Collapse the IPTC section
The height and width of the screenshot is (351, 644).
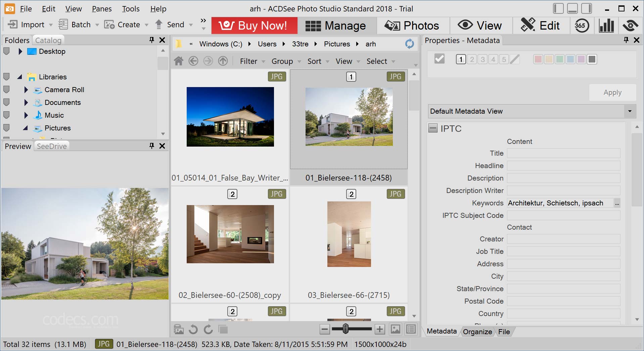pos(433,128)
